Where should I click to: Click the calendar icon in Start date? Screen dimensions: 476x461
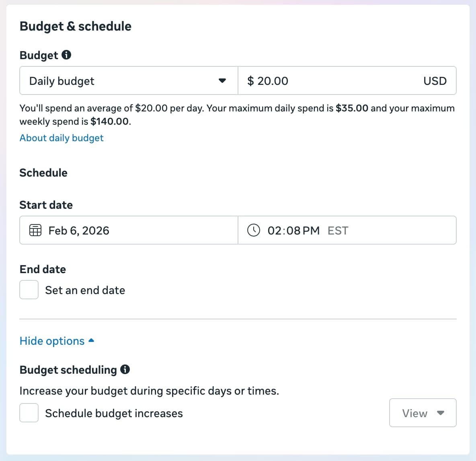tap(35, 230)
